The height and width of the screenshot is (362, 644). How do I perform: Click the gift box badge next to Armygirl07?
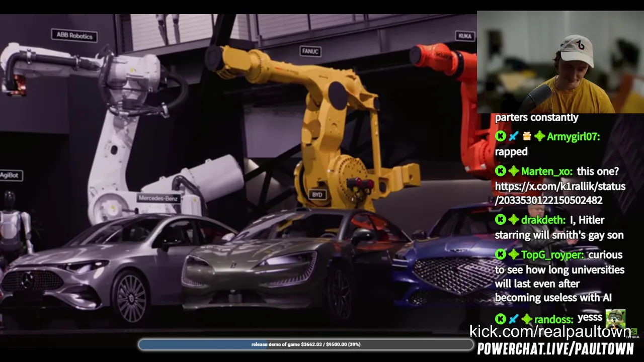tap(527, 136)
